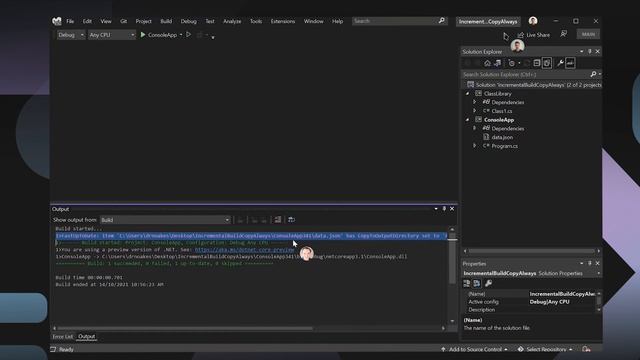
Task: Select the Solution 'IncrementalBuildCopyAlways' node
Action: (535, 85)
